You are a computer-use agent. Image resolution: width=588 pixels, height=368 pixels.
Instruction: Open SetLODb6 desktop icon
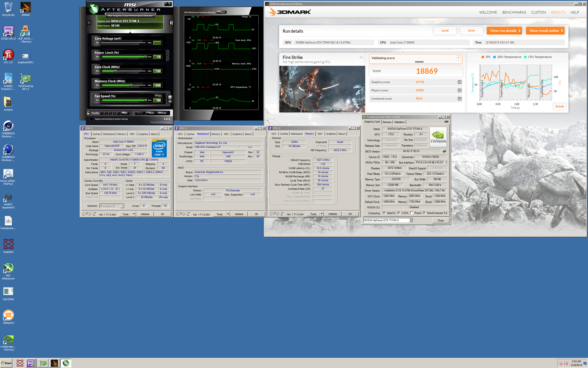(x=8, y=293)
